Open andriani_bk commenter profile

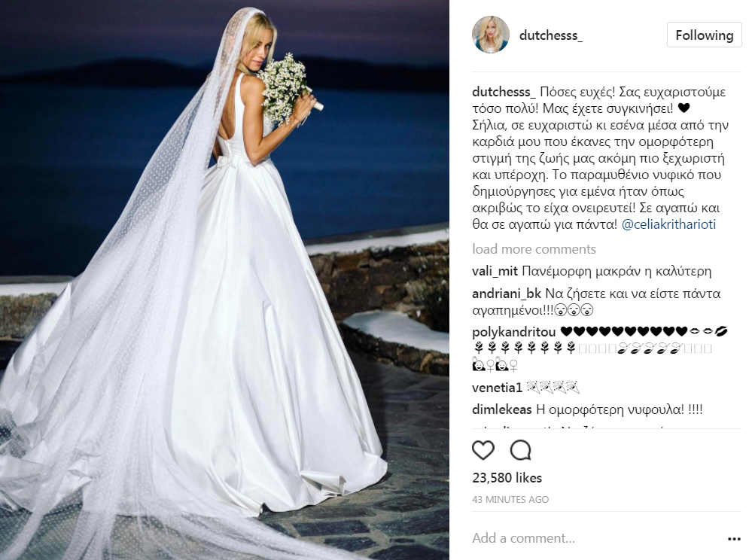tap(507, 294)
